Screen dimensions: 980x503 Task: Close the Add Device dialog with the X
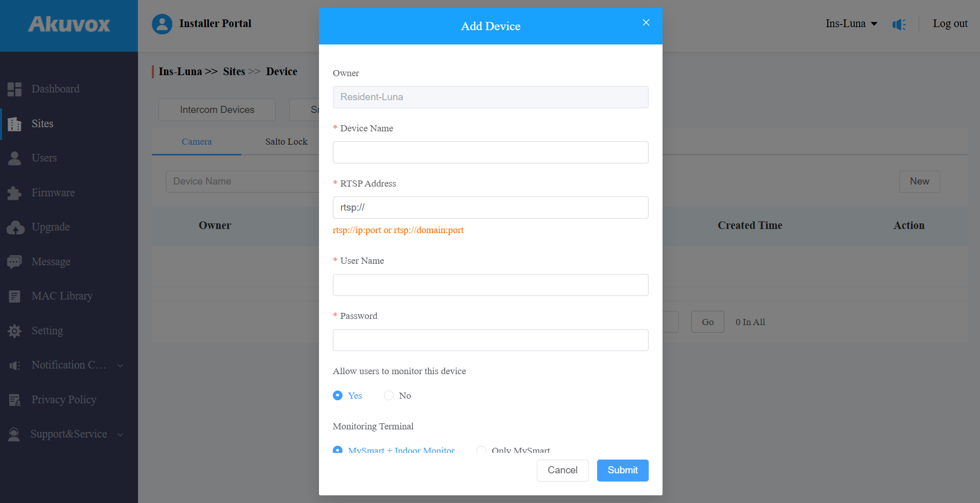click(646, 22)
